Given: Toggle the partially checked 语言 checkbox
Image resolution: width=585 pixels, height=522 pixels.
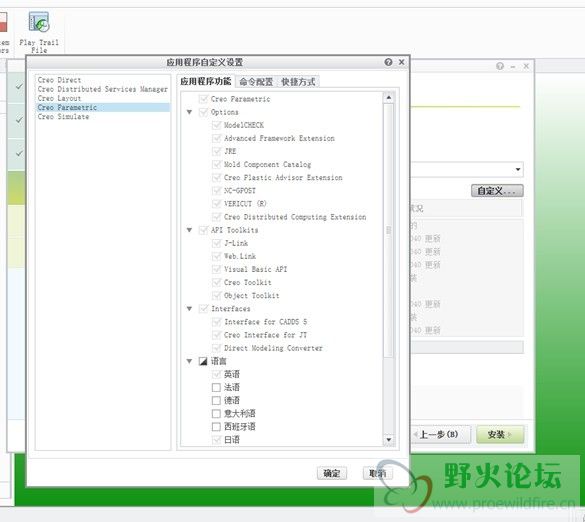Looking at the screenshot, I should coord(203,361).
